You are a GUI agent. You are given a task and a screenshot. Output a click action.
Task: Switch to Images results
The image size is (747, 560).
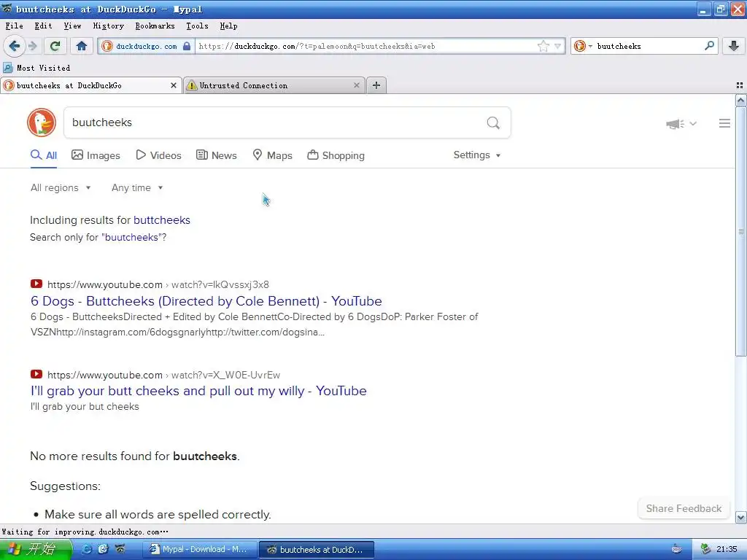pyautogui.click(x=96, y=155)
